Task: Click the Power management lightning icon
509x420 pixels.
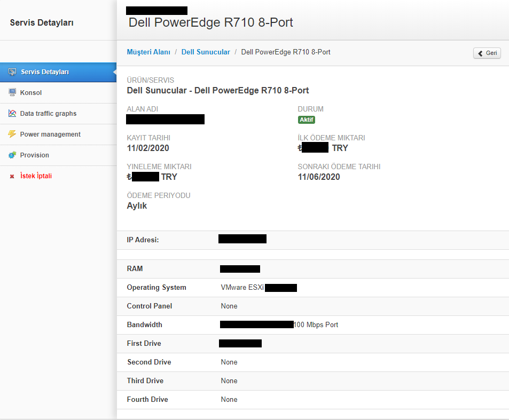Action: click(x=12, y=134)
